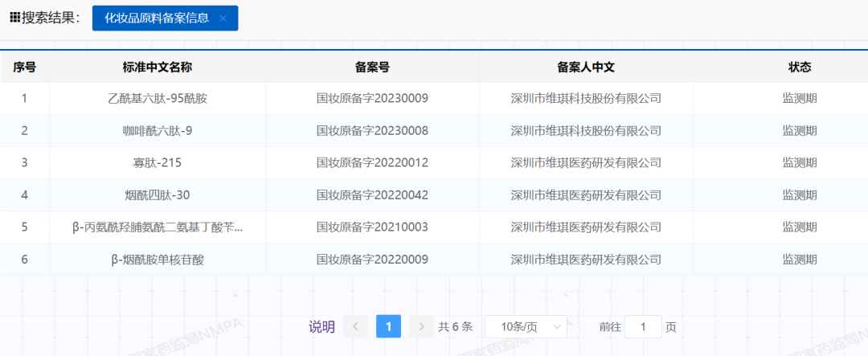Select 国妆原备字20220042 cell
The image size is (868, 356).
372,195
